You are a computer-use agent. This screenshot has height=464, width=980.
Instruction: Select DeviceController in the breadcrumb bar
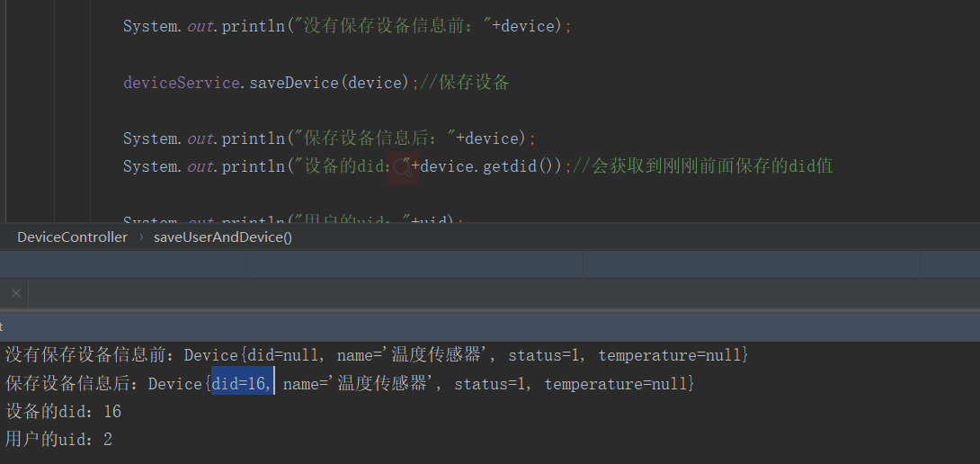73,237
